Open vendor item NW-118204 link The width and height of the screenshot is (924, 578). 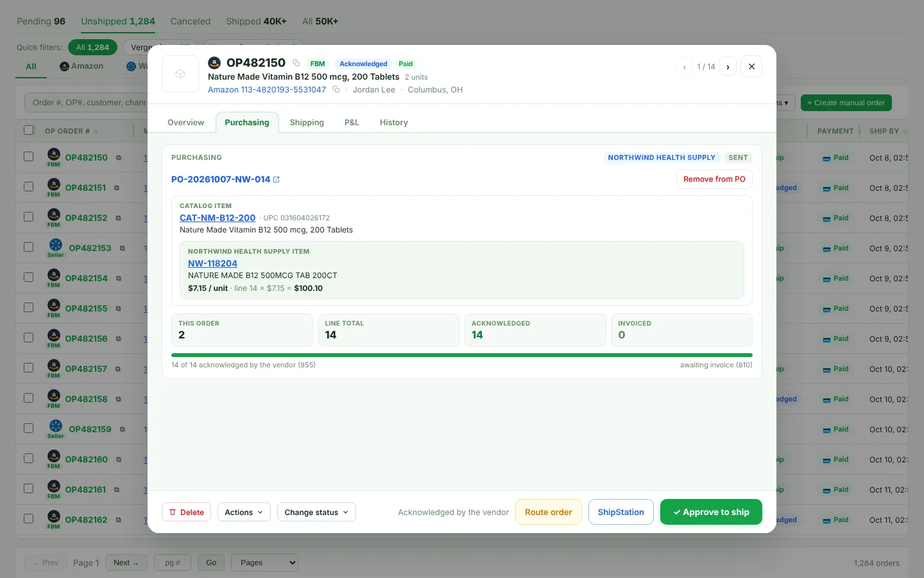click(212, 263)
